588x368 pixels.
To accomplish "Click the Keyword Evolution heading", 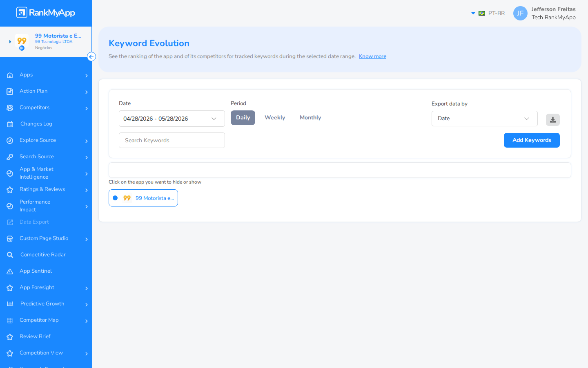I will [x=149, y=43].
